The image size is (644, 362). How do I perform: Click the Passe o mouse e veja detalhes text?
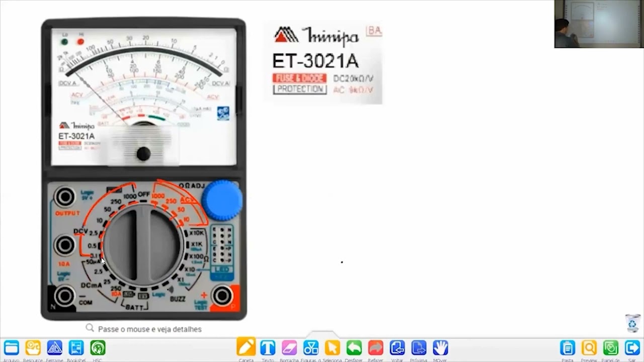[x=149, y=329]
